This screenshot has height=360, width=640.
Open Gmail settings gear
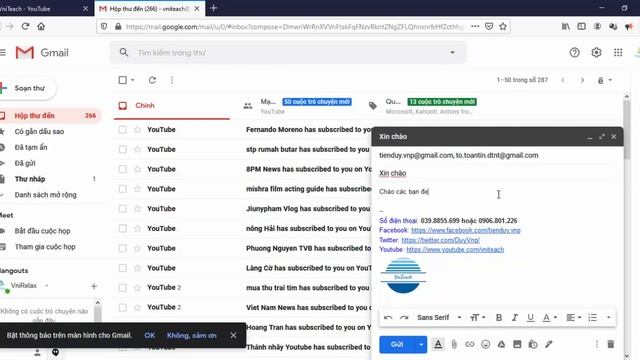pyautogui.click(x=596, y=53)
